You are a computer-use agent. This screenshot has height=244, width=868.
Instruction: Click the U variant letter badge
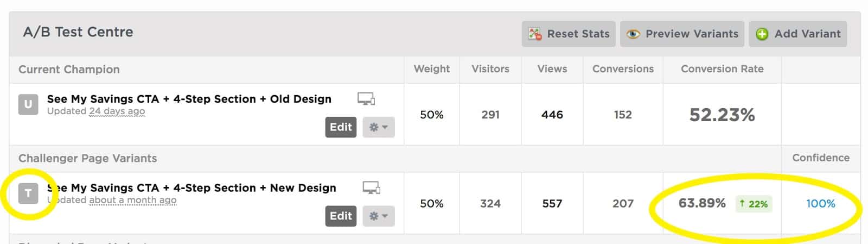pyautogui.click(x=28, y=104)
